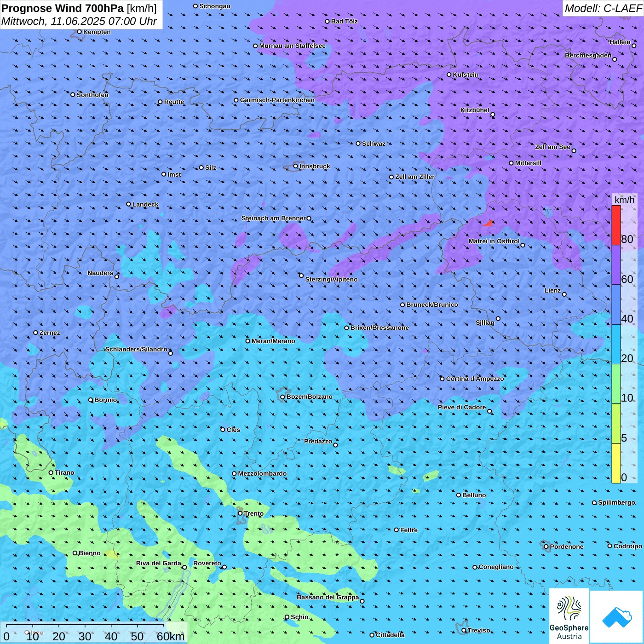Click the Nauders label
This screenshot has width=644, height=644.
tap(100, 273)
